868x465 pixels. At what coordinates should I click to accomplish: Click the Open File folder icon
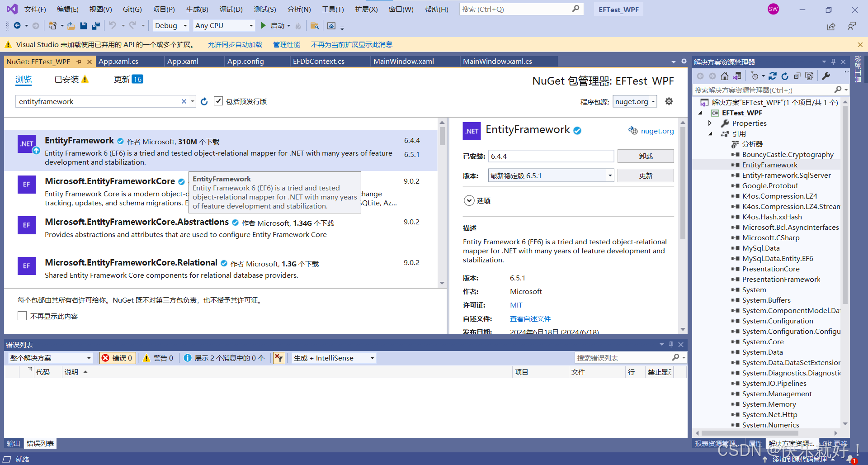[x=71, y=26]
